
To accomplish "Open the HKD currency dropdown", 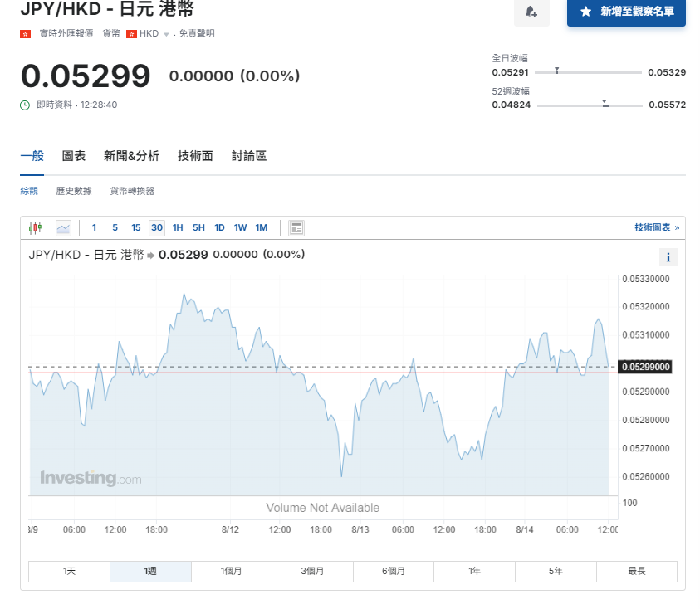I will [x=166, y=34].
